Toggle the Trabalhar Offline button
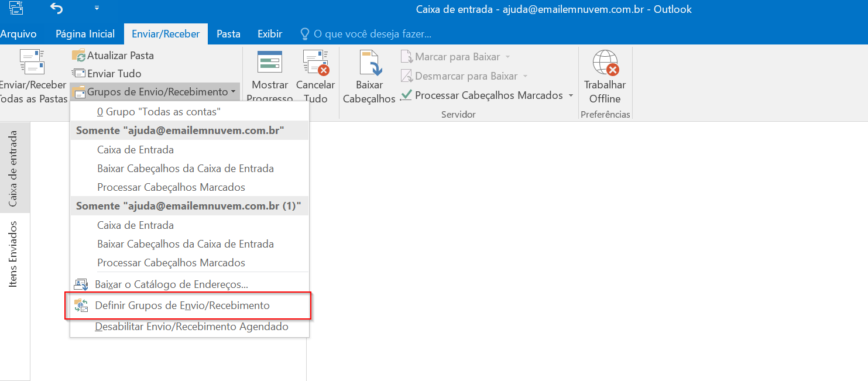868x381 pixels. [605, 77]
